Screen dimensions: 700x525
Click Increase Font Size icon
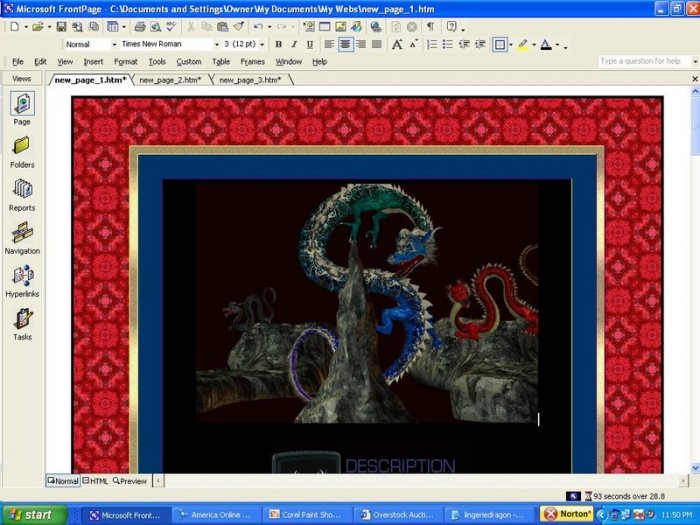[x=397, y=44]
